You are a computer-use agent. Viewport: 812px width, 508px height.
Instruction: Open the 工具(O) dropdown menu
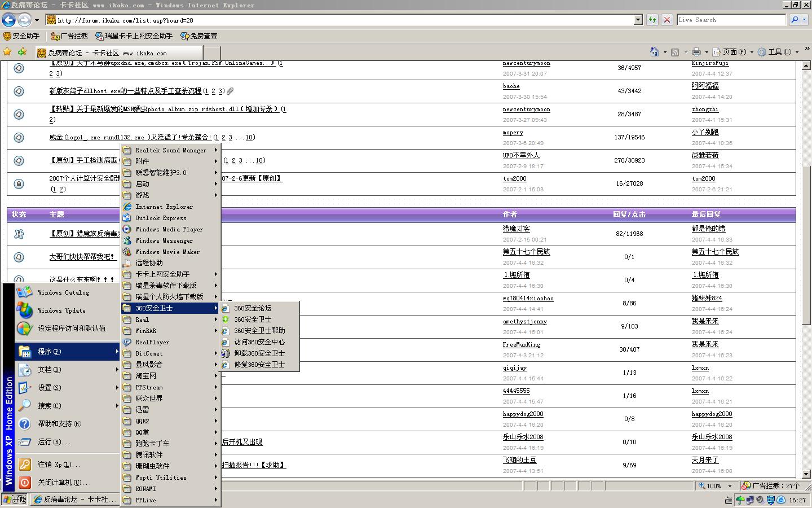click(778, 52)
